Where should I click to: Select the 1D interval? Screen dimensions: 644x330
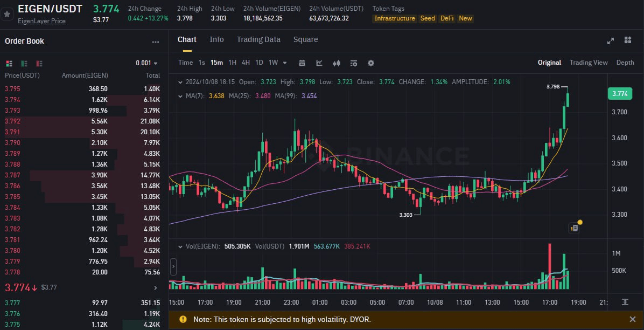coord(259,63)
